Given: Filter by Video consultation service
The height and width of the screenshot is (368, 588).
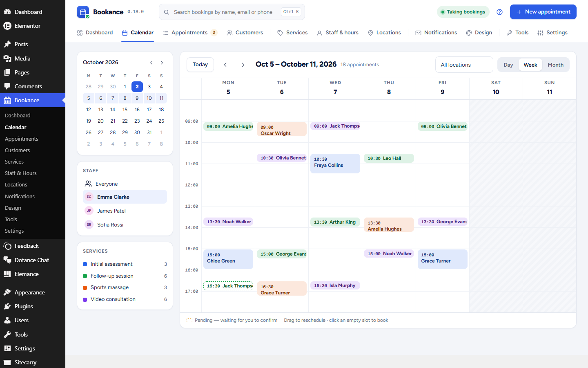Looking at the screenshot, I should tap(125, 299).
